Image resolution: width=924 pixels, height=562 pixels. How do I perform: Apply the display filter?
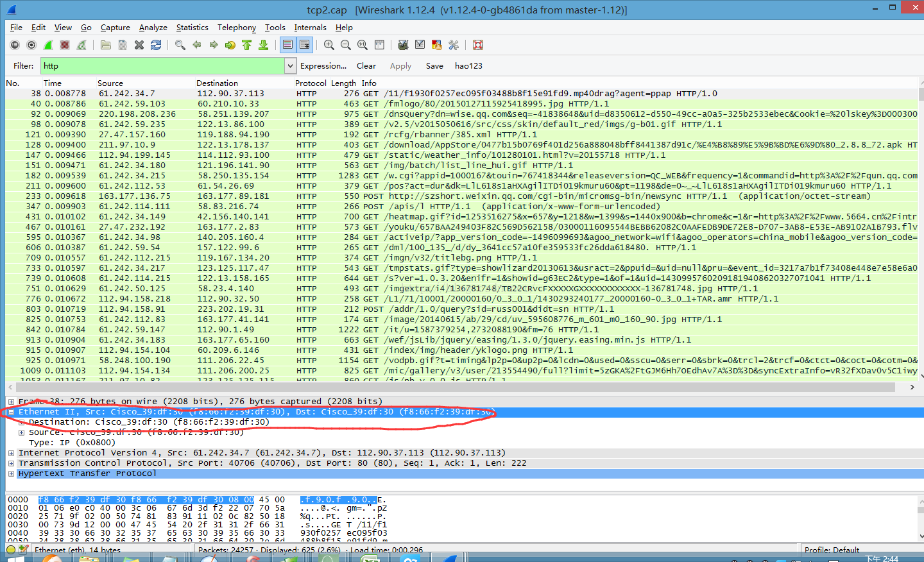pos(400,66)
